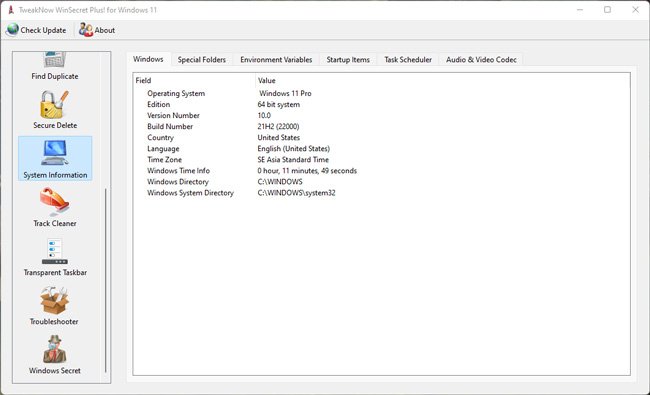Open the Startup Items tab

point(348,59)
